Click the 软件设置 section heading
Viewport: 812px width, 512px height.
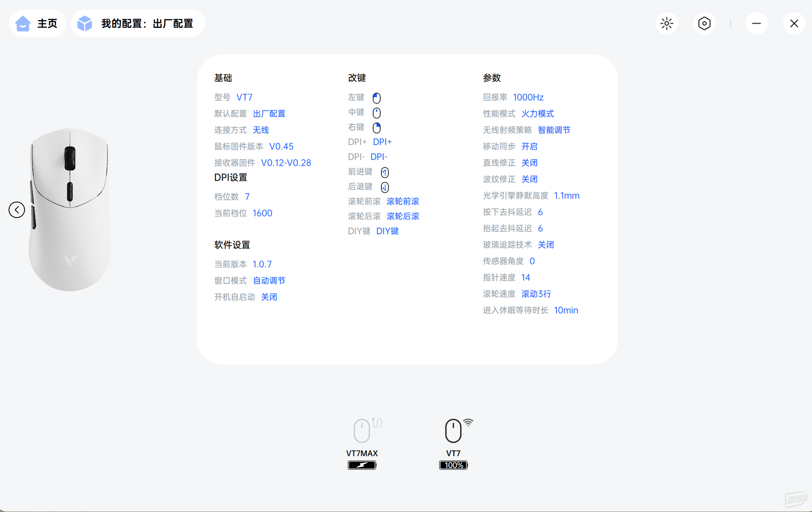[x=232, y=245]
